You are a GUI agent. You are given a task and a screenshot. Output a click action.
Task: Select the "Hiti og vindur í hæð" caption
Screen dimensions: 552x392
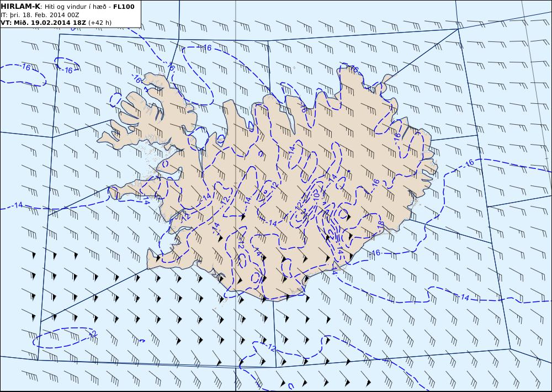click(75, 7)
